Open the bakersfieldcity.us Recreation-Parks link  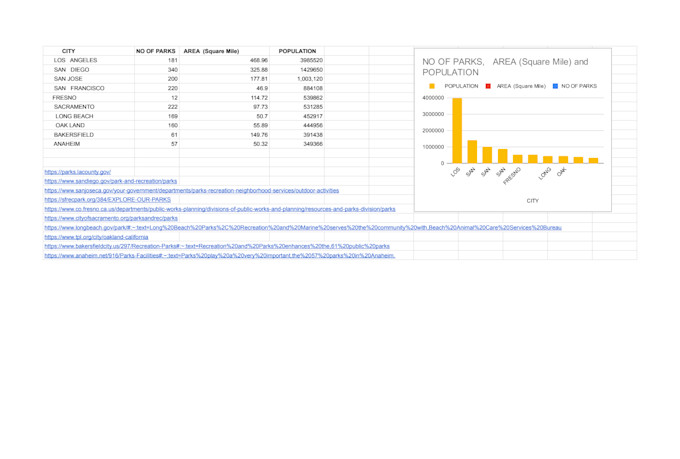(217, 246)
